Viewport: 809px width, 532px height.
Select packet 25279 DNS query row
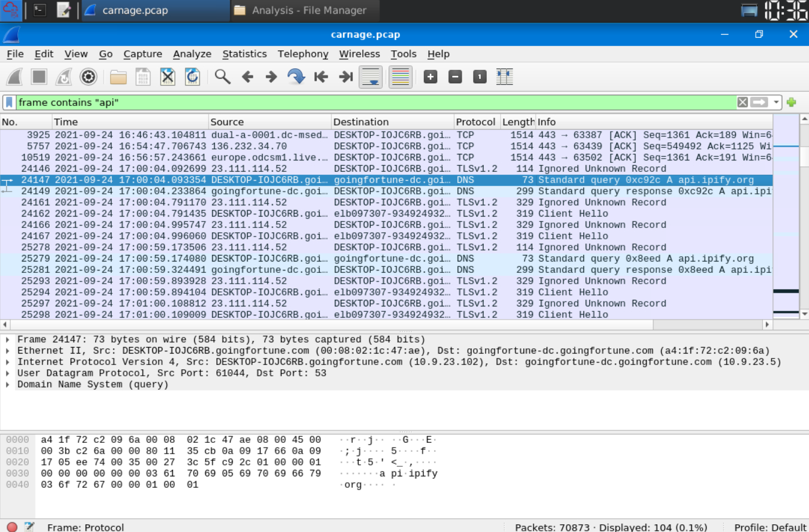tap(386, 259)
